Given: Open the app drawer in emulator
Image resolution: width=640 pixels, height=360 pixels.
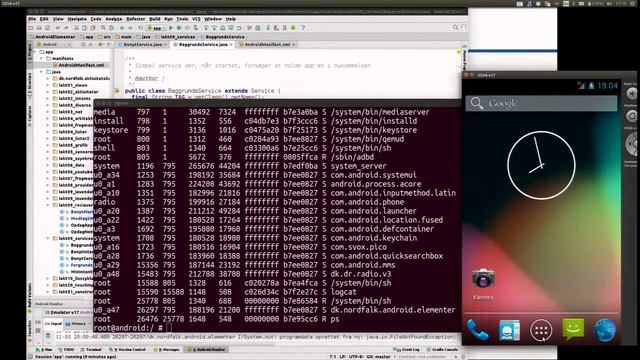Looking at the screenshot, I should click(541, 330).
